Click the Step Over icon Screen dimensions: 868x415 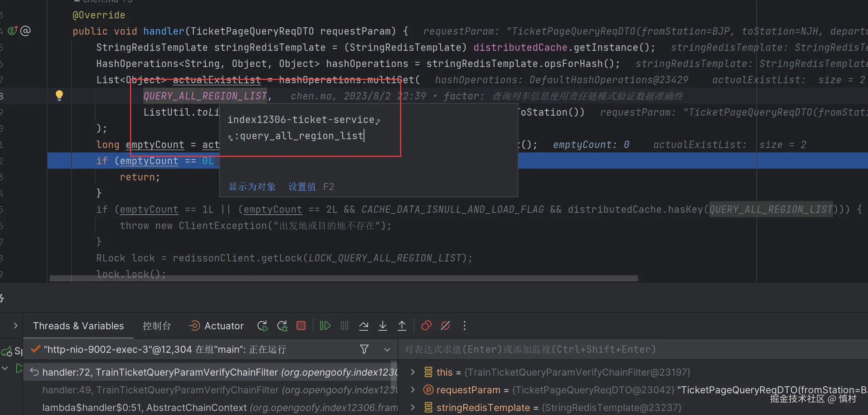364,326
